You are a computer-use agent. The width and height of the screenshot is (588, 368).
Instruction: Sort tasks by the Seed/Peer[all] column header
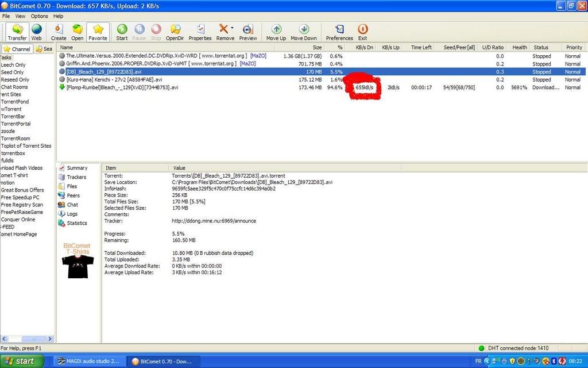(x=455, y=47)
